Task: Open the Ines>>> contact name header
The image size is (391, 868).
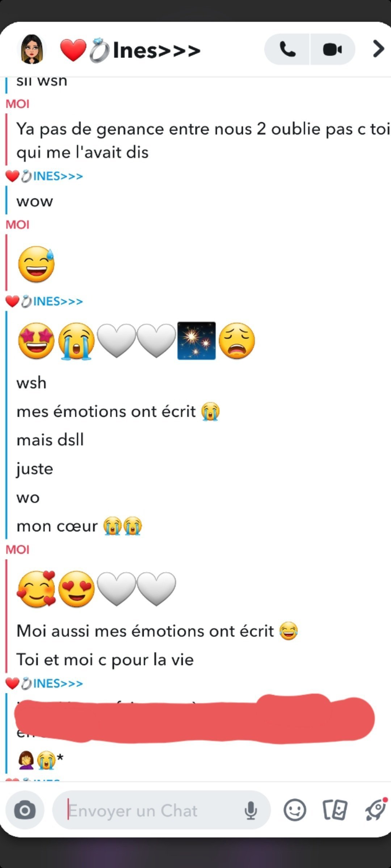Action: [130, 50]
